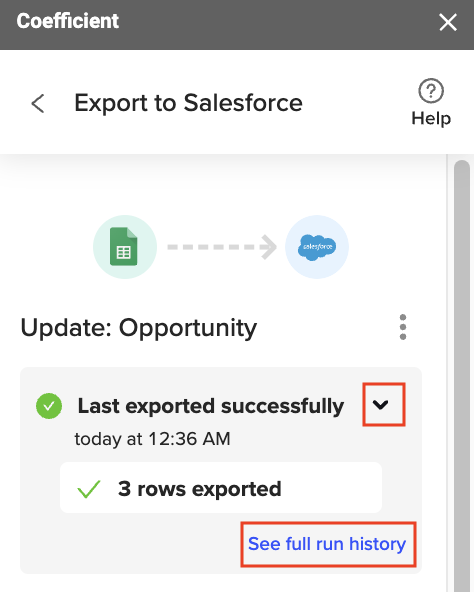Click the 3 rows exported text

click(200, 489)
